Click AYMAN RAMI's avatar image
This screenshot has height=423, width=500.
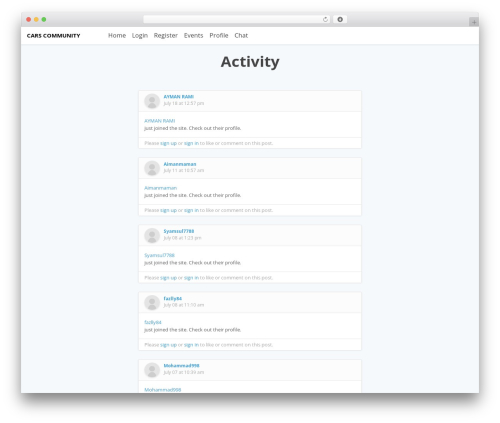pyautogui.click(x=152, y=101)
